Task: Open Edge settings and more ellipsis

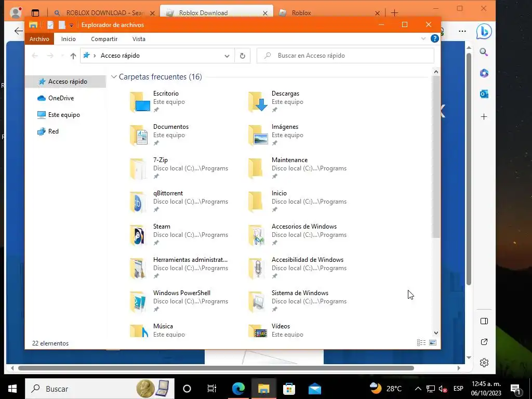Action: (462, 31)
